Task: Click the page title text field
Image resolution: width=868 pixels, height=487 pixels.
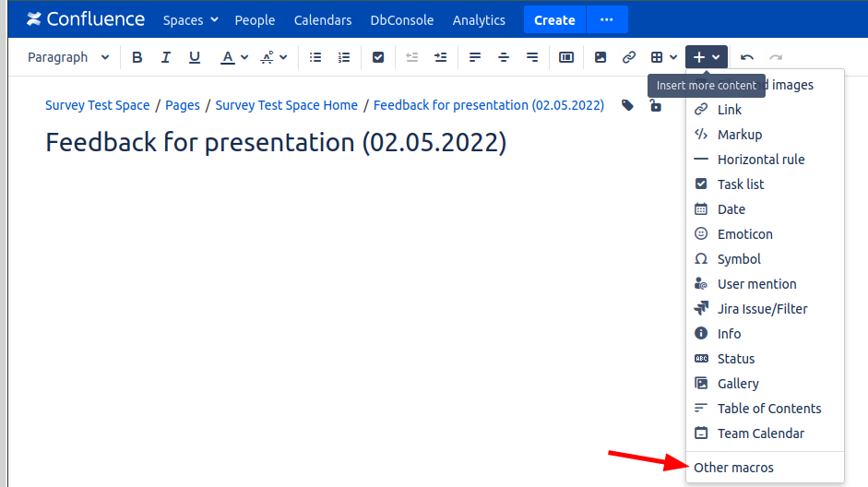Action: 276,143
